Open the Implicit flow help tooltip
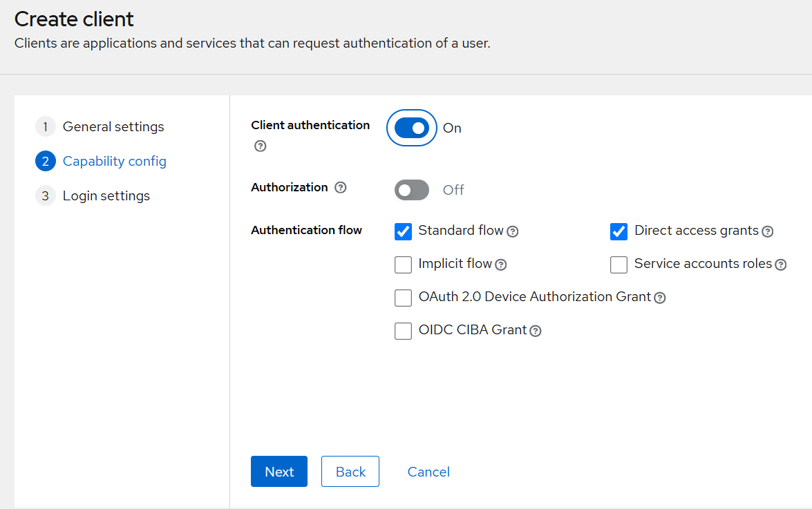 500,265
